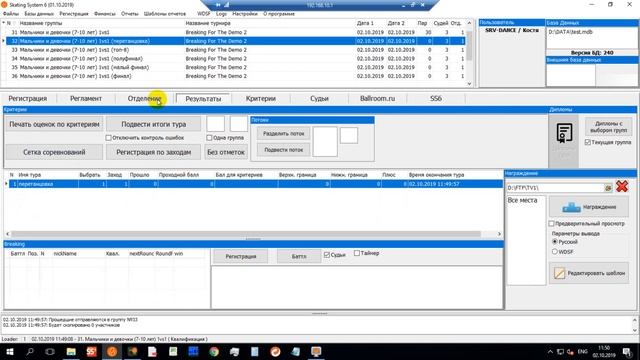Open File Explorer from the taskbar
The height and width of the screenshot is (360, 640).
pyautogui.click(x=71, y=351)
